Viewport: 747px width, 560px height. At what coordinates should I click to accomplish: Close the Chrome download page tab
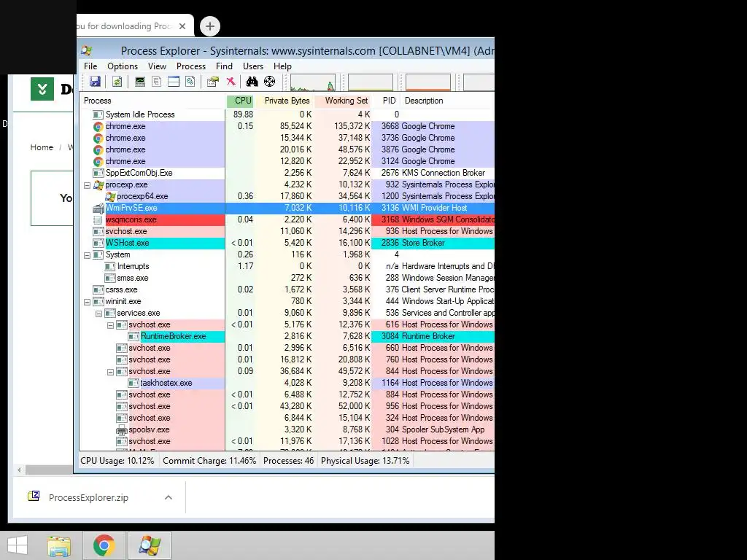pyautogui.click(x=182, y=26)
